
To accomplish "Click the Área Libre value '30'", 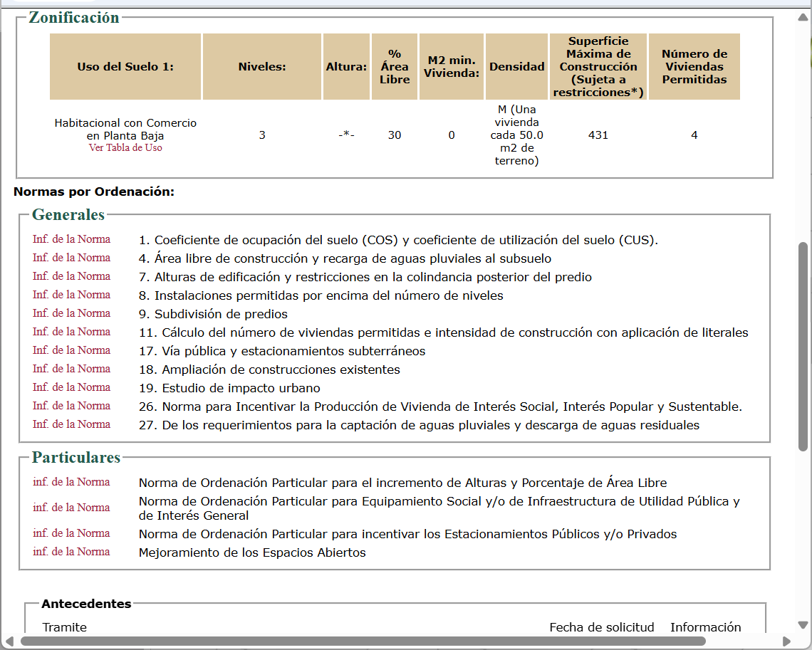I will click(x=395, y=135).
